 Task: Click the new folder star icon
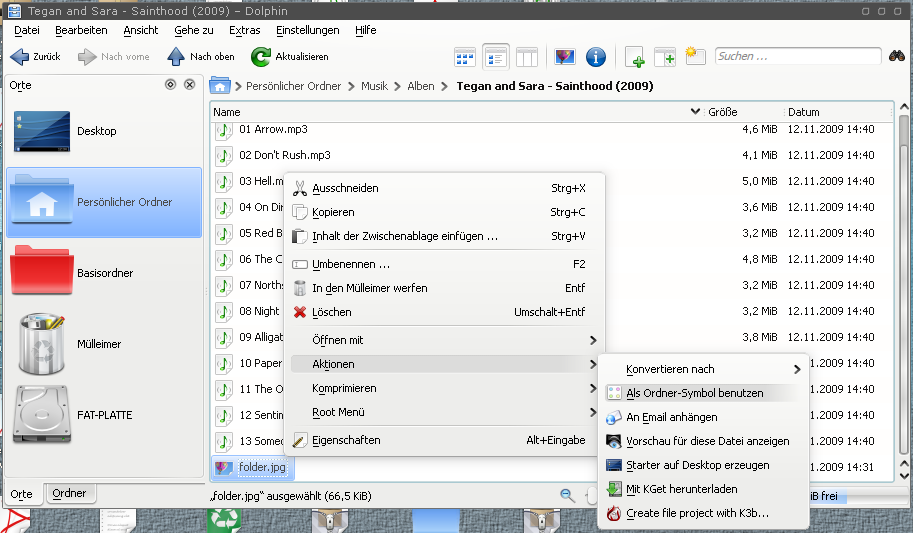point(695,56)
